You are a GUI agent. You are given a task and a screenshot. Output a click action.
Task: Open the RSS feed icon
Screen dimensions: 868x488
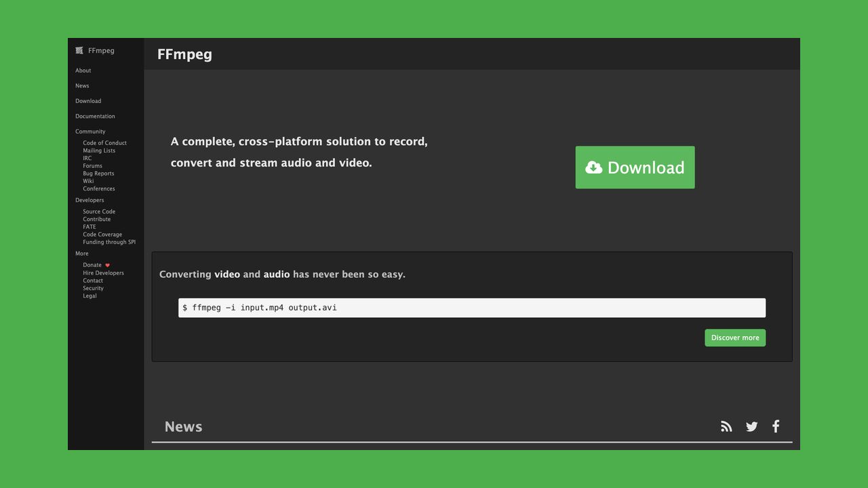point(726,426)
